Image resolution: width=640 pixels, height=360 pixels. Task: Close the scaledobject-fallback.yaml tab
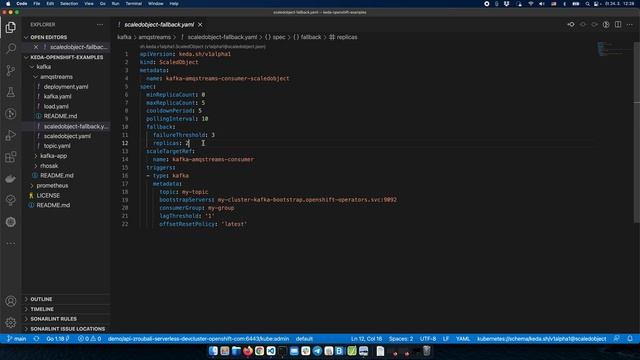tap(200, 25)
